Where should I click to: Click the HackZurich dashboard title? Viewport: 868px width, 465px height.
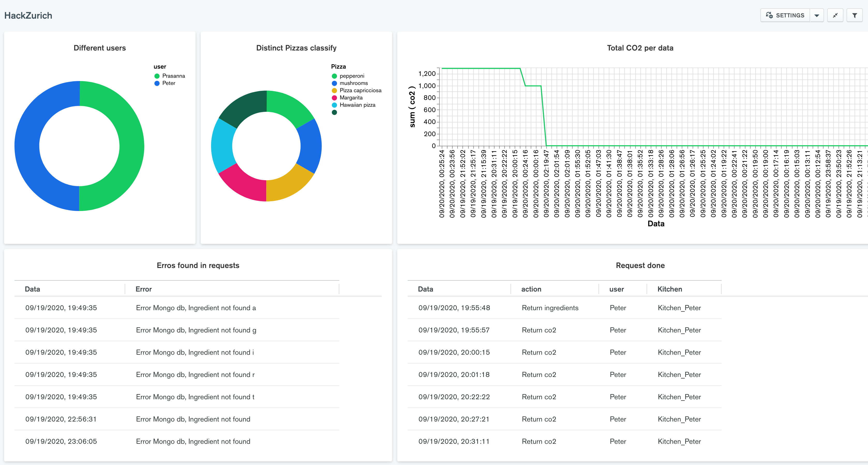(x=28, y=16)
